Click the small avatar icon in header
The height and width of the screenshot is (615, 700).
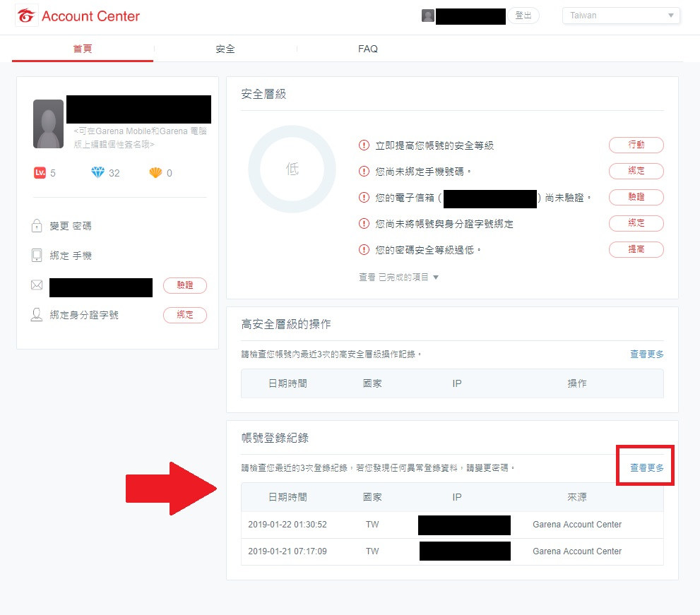point(427,16)
